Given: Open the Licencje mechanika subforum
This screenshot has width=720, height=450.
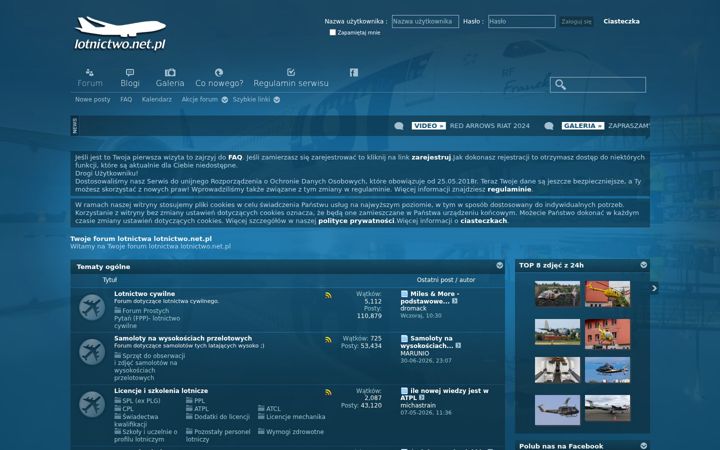Looking at the screenshot, I should pos(296,416).
